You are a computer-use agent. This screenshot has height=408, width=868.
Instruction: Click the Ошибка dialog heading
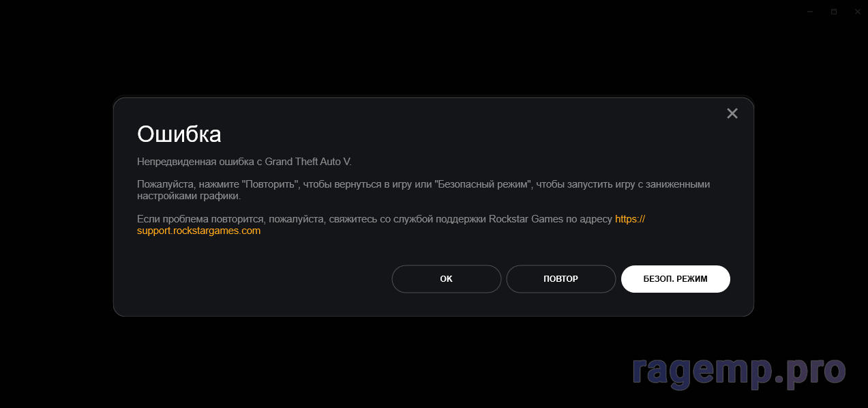(179, 134)
